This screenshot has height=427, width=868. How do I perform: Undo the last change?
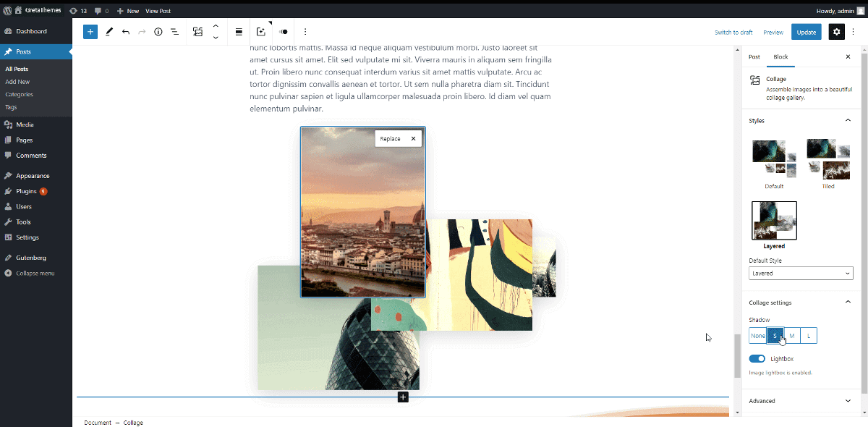[x=126, y=32]
